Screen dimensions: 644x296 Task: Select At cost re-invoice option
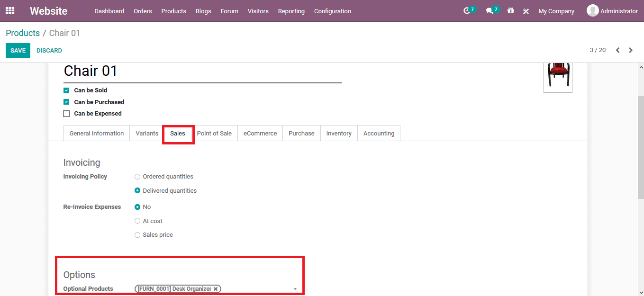point(137,221)
